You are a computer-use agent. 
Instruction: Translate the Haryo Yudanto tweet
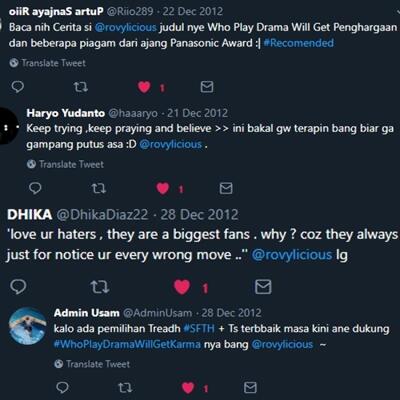pyautogui.click(x=65, y=164)
